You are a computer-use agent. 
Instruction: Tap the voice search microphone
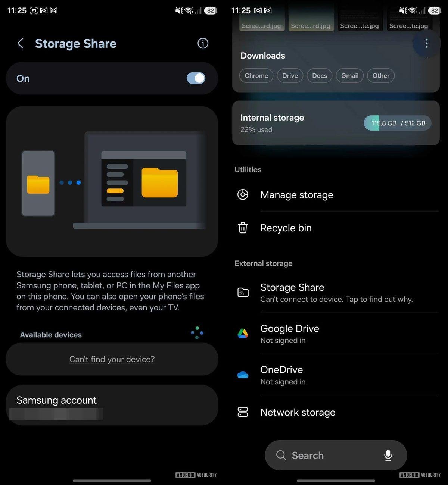click(x=388, y=455)
